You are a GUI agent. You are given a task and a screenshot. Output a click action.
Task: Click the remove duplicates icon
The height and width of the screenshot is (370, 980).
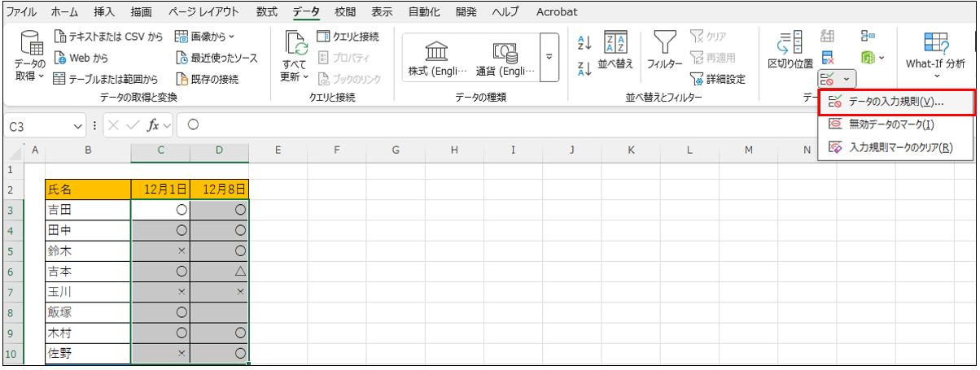[828, 58]
